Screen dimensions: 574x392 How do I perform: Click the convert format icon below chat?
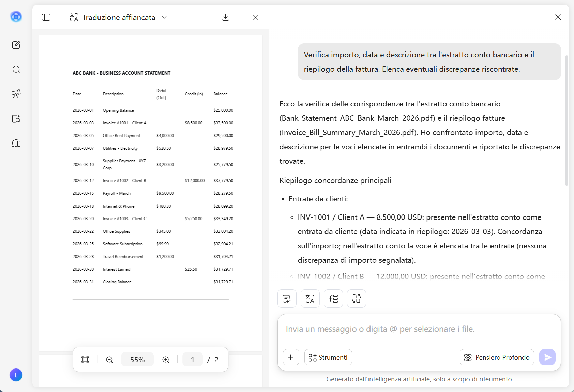(357, 299)
